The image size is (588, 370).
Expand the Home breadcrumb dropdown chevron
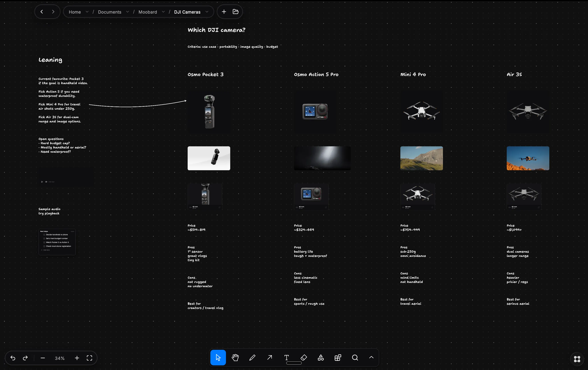87,12
